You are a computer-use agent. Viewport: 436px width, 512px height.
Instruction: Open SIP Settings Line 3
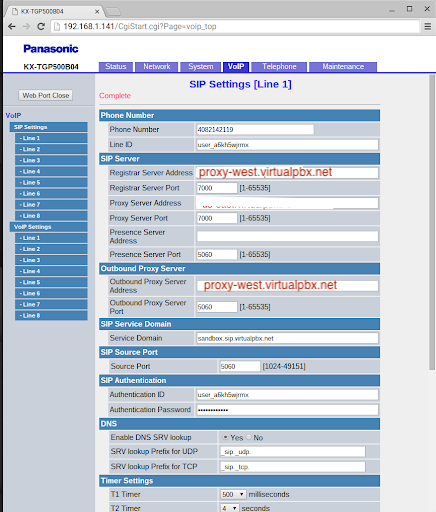click(51, 160)
